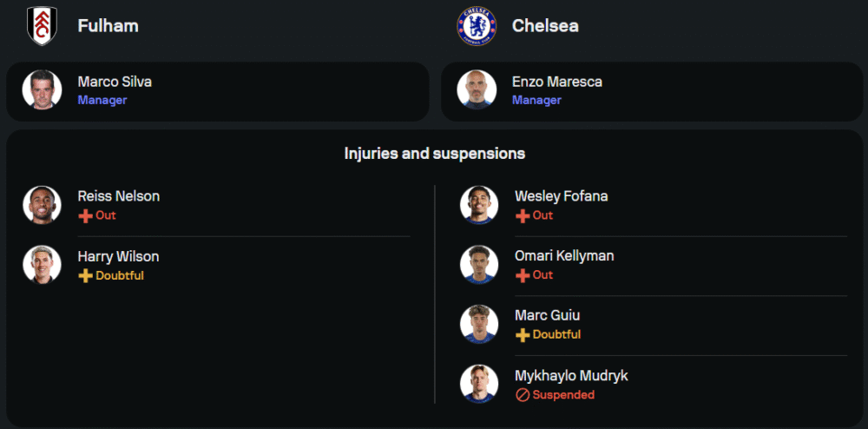
Task: Open Omari Kellyman's player name
Action: tap(564, 256)
